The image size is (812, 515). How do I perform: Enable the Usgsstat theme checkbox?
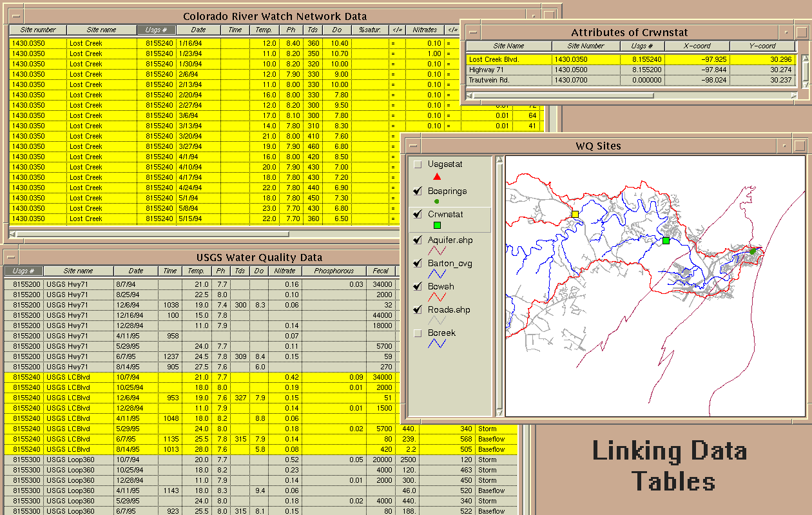[418, 165]
